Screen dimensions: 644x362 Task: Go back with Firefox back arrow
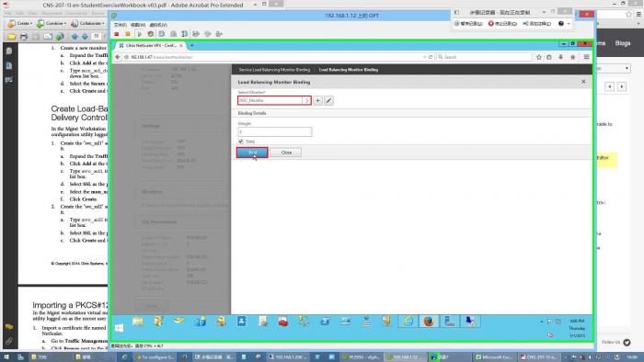click(118, 57)
